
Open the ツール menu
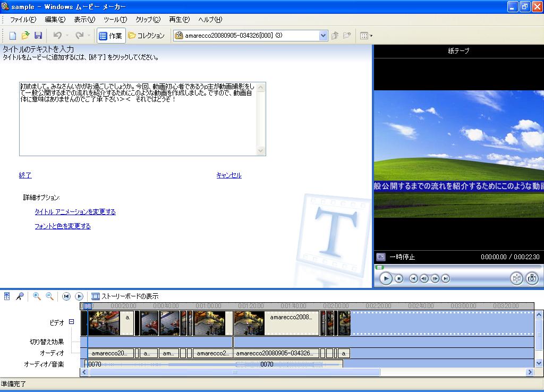click(115, 20)
